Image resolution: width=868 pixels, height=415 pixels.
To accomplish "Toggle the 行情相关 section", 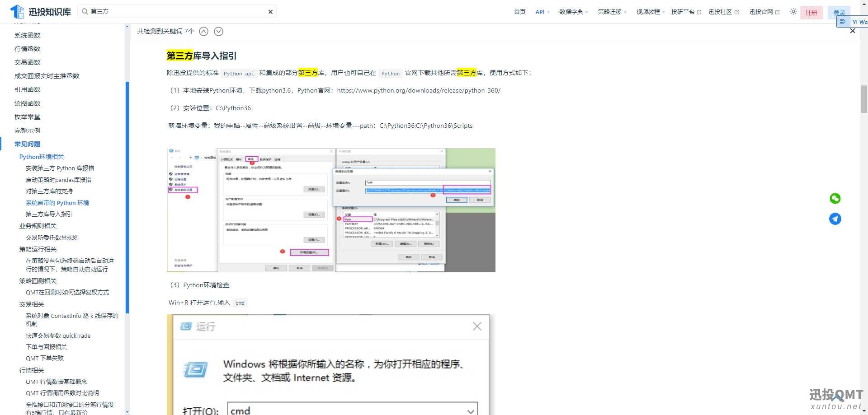I will (32, 370).
